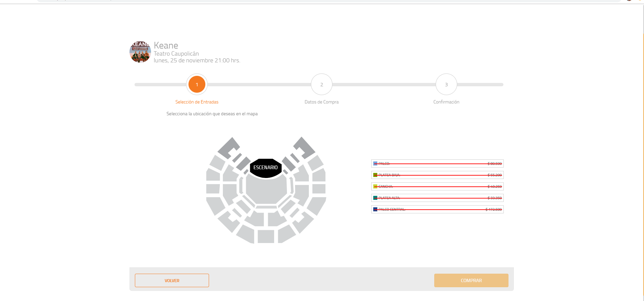644x301 pixels.
Task: Click the teal PLATEA ALTA swatch
Action: [x=375, y=198]
